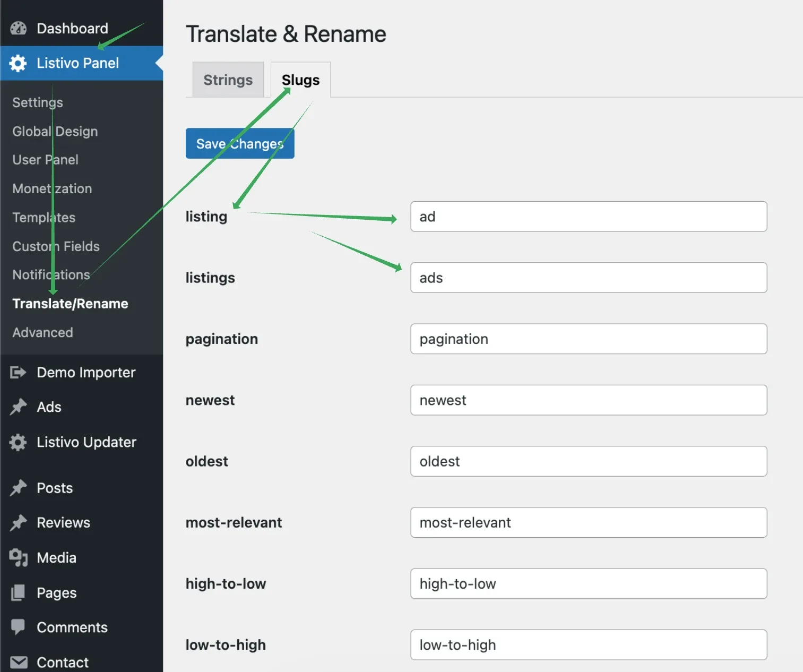Click the bold oldest row label
803x672 pixels.
tap(207, 461)
